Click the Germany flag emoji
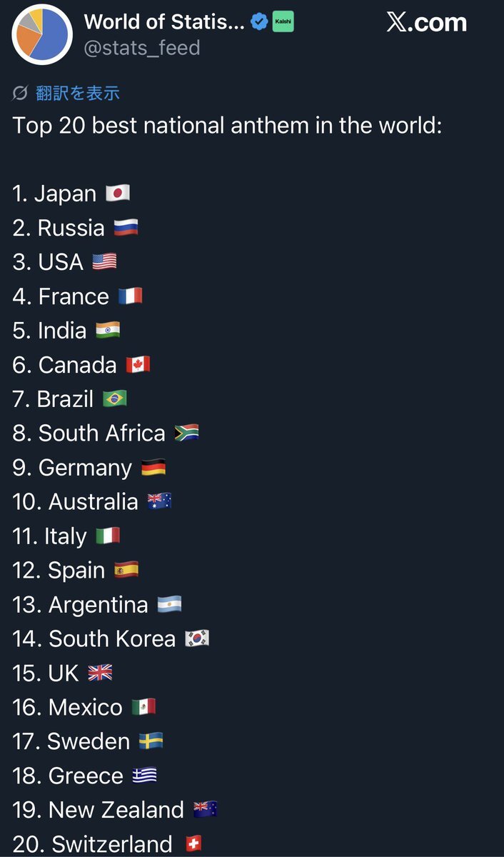 [153, 468]
